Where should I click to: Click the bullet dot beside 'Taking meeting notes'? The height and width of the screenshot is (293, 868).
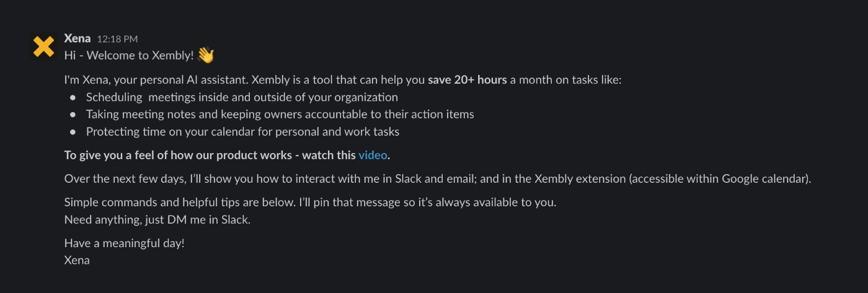click(x=73, y=115)
